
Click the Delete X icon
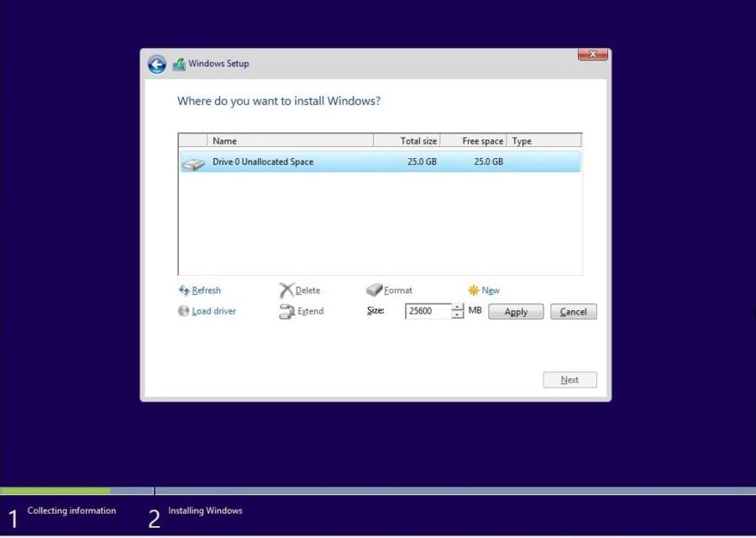[x=286, y=290]
